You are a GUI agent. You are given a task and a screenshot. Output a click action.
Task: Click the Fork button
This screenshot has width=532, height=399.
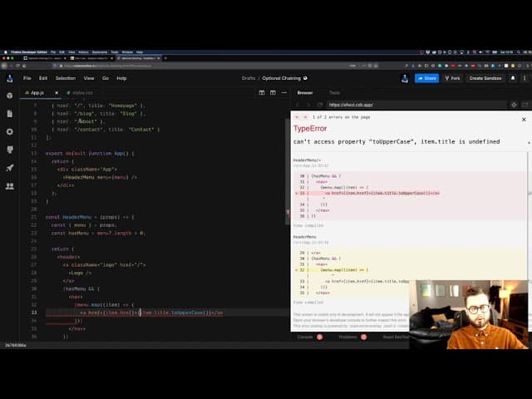click(x=451, y=78)
